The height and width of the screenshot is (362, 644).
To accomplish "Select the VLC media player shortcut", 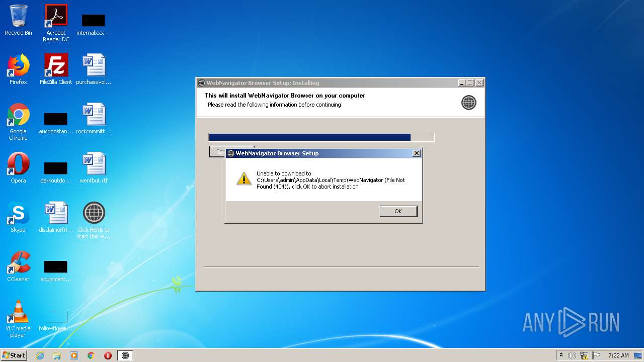I will 18,319.
